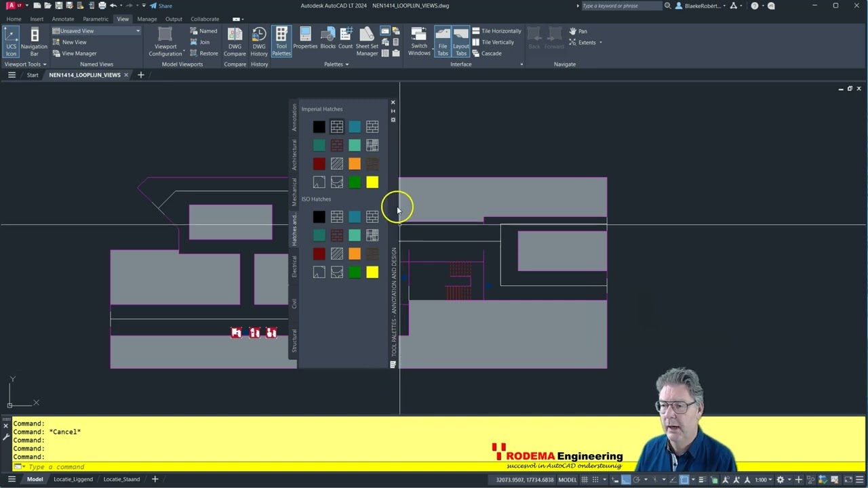Screen dimensions: 868x488
Task: Open the Manage ribbon tab
Action: point(146,19)
